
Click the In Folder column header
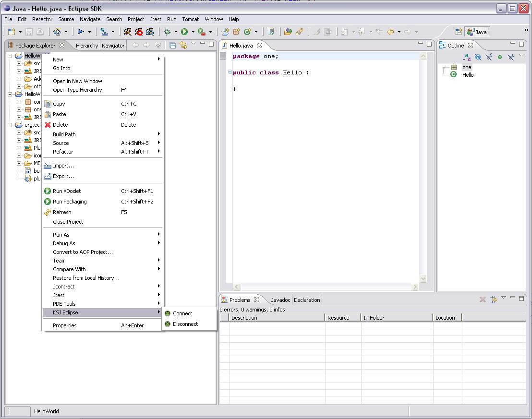click(x=397, y=318)
